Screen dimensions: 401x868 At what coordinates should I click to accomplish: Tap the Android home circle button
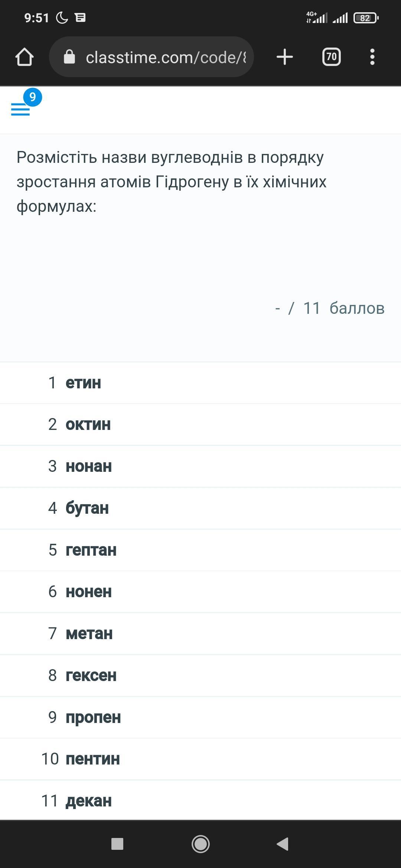tap(200, 844)
